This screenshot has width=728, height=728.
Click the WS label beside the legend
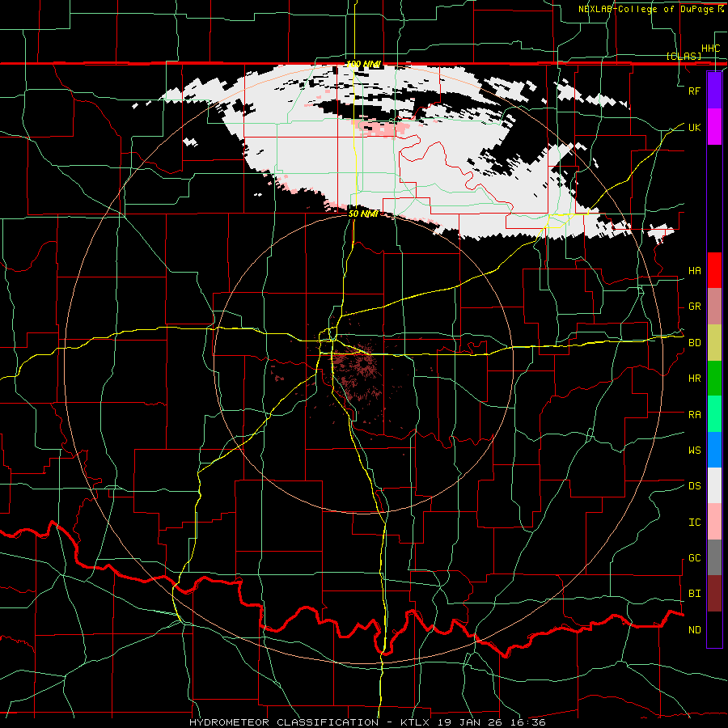[x=694, y=451]
